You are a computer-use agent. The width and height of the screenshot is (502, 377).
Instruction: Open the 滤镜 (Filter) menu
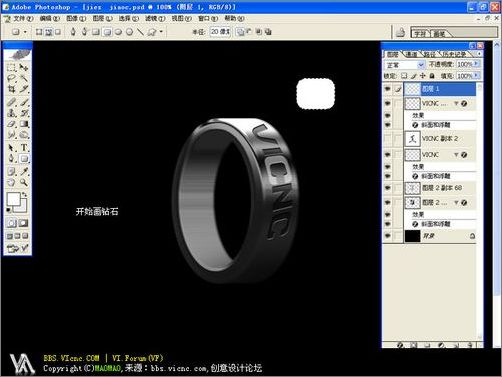pyautogui.click(x=155, y=18)
